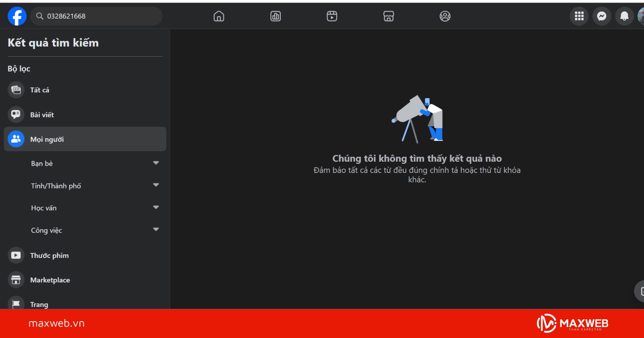This screenshot has width=644, height=338.
Task: Click the Facebook logo icon
Action: (x=17, y=16)
